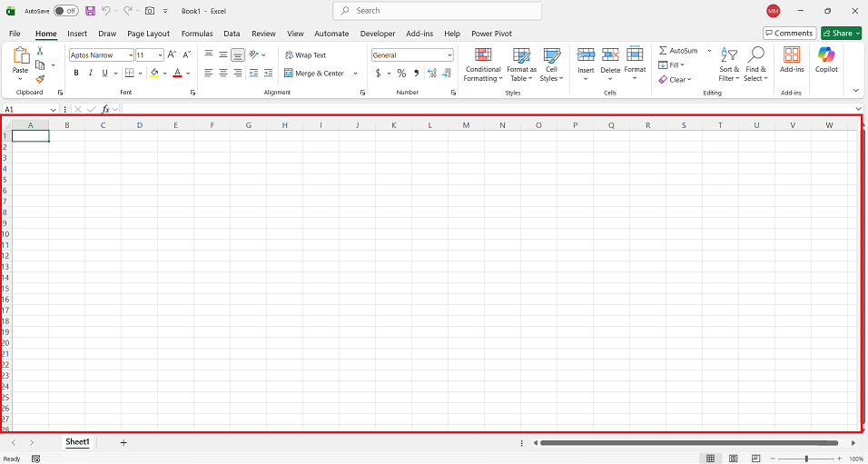Open the font name dropdown
This screenshot has height=464, width=868.
(131, 55)
